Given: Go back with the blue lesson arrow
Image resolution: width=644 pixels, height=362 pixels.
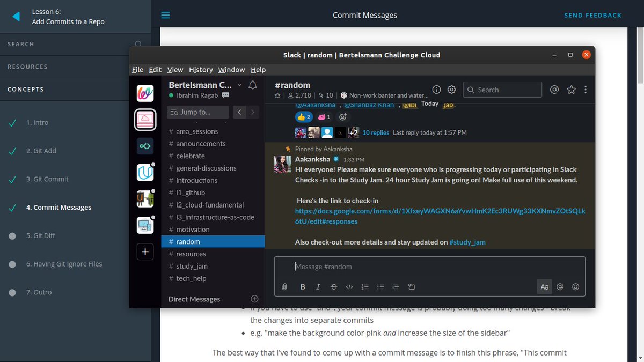Looking at the screenshot, I should coord(16,17).
